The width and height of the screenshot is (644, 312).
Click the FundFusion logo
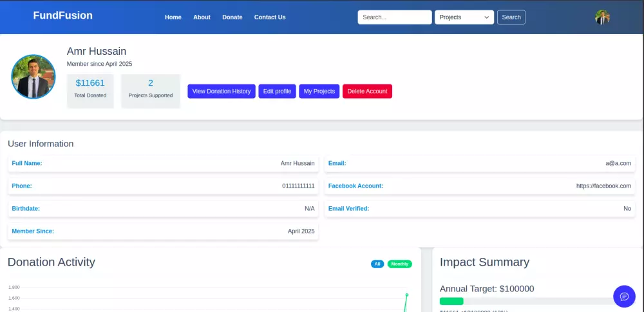[x=63, y=15]
